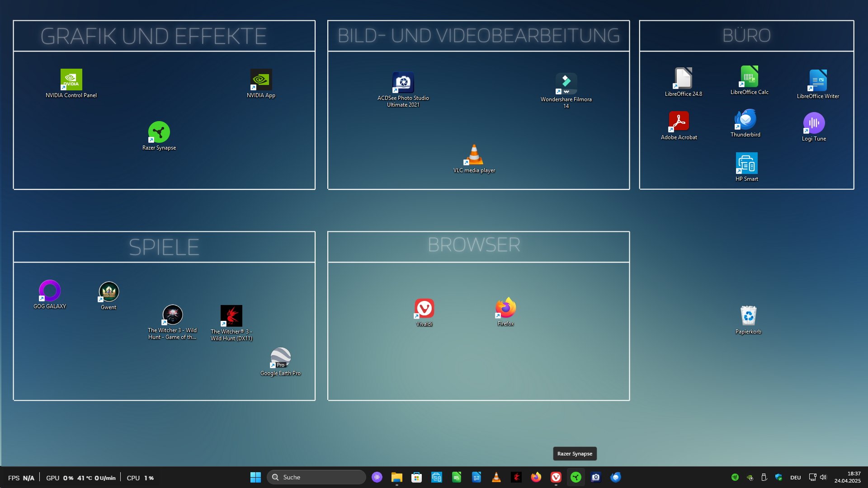
Task: Select the Adobe Acrobat icon
Action: (x=679, y=122)
